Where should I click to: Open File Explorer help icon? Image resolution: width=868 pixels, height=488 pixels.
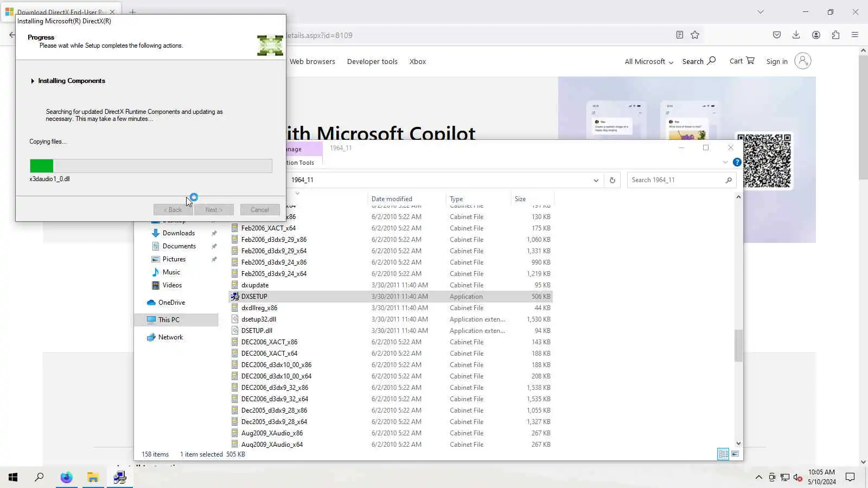coord(737,162)
